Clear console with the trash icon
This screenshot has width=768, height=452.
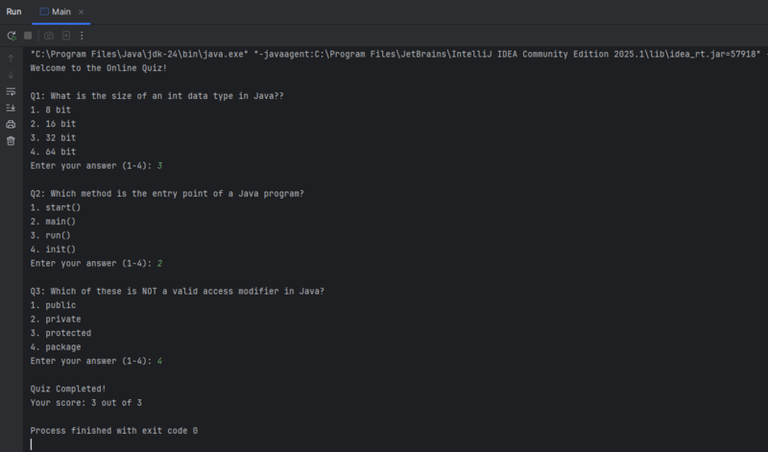tap(11, 141)
